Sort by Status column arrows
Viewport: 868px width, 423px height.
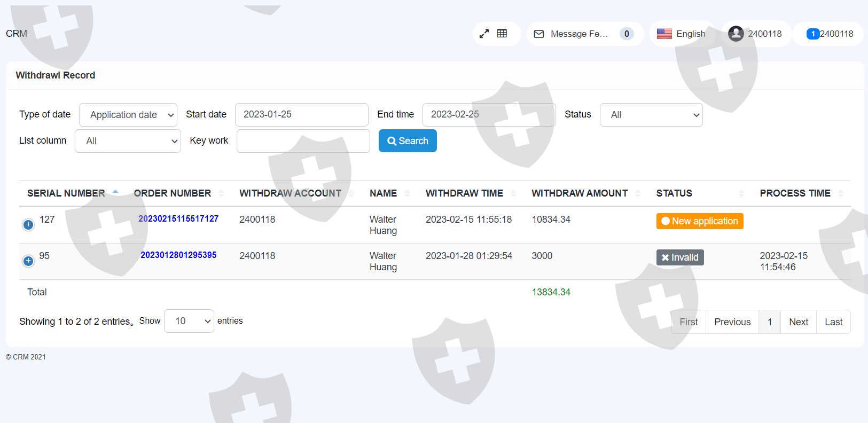click(741, 193)
